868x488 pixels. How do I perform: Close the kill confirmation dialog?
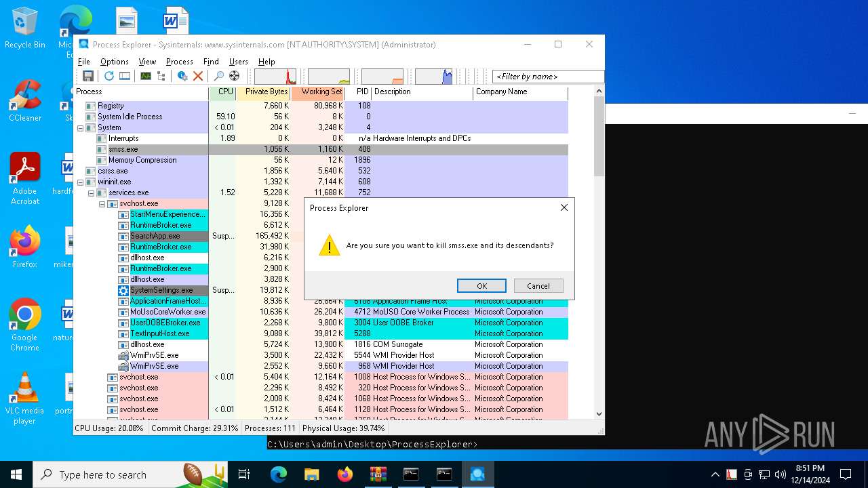564,208
